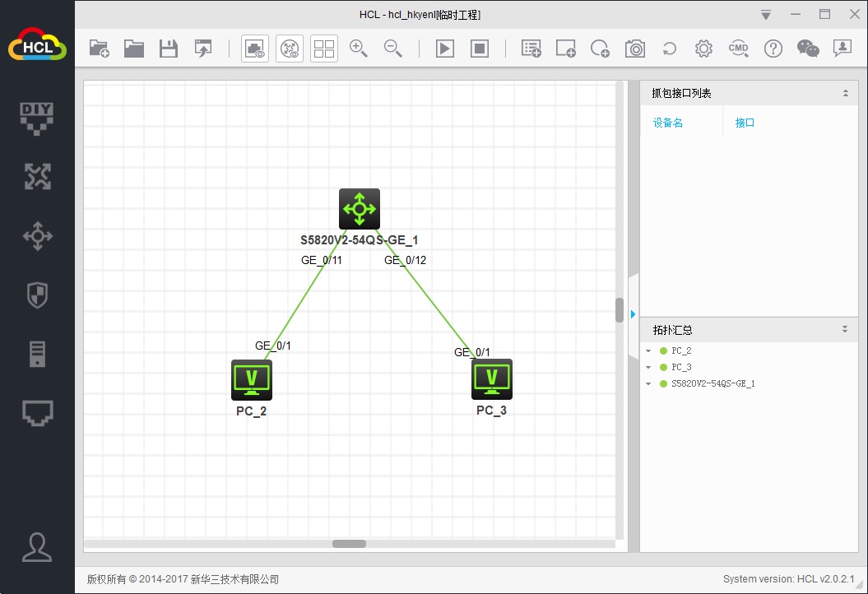Screen dimensions: 868x594
Task: Click the 接口 column header
Action: point(745,123)
